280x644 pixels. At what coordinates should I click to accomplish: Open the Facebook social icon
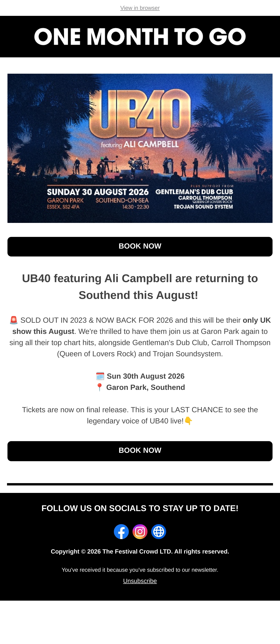point(121,532)
